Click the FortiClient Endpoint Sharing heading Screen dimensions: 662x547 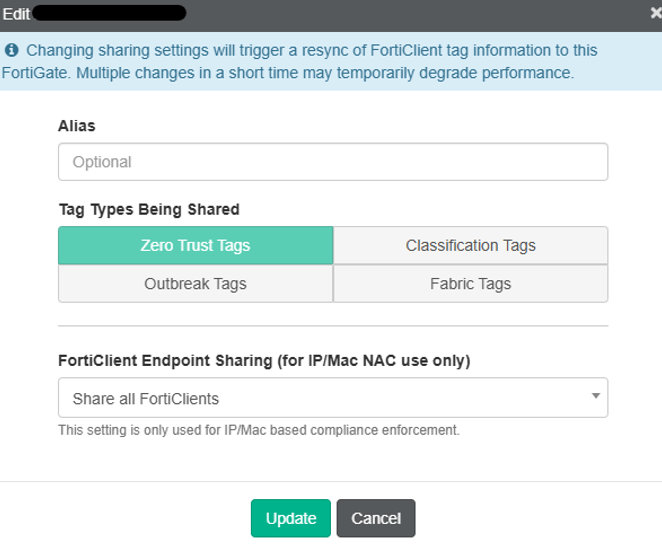tap(264, 360)
